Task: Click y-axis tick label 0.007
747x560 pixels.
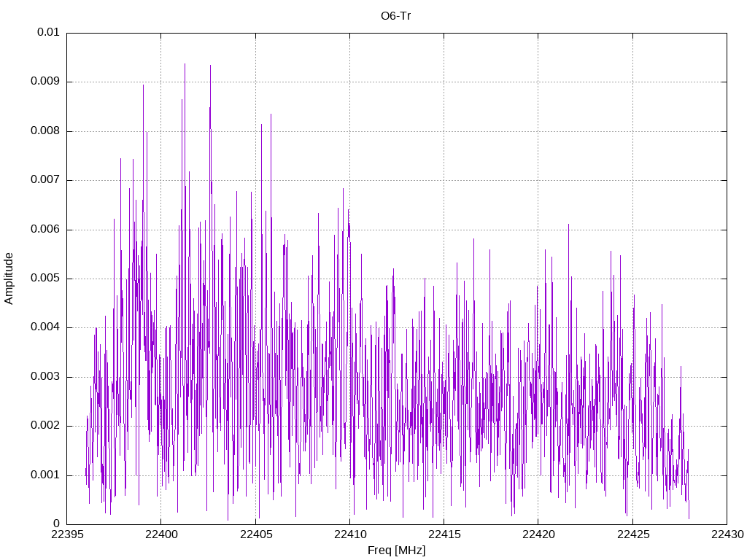Action: tap(45, 179)
